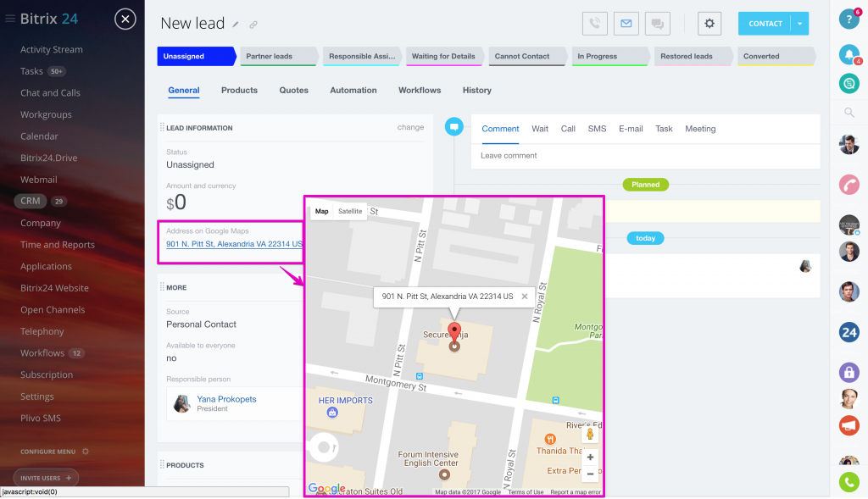This screenshot has width=868, height=499.
Task: Open lead settings via the gear button
Action: pyautogui.click(x=709, y=23)
